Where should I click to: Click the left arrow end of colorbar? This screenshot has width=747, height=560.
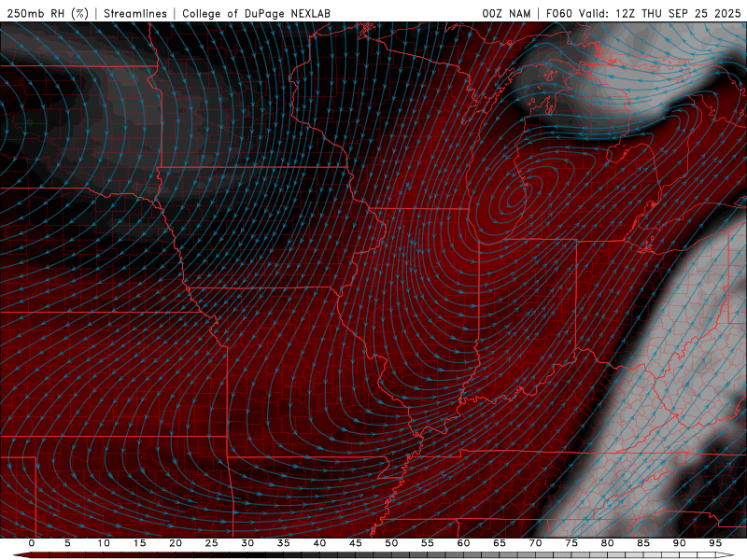pos(21,555)
